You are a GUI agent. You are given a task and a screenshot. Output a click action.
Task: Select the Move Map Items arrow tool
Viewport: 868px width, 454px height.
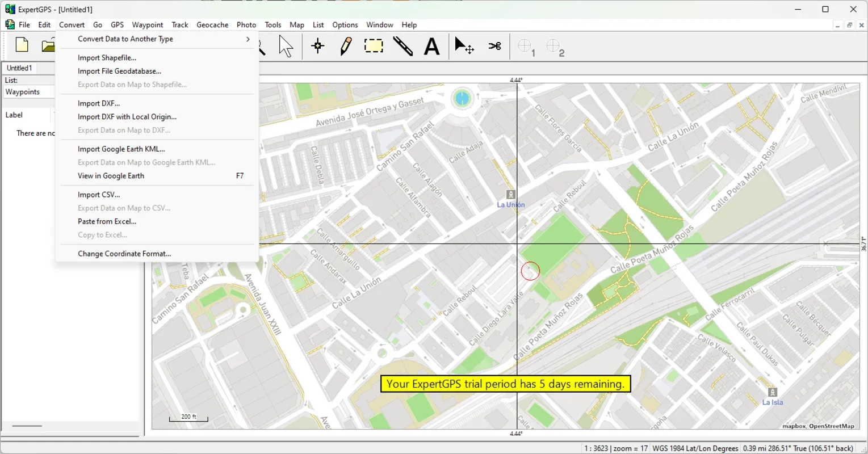pyautogui.click(x=464, y=47)
